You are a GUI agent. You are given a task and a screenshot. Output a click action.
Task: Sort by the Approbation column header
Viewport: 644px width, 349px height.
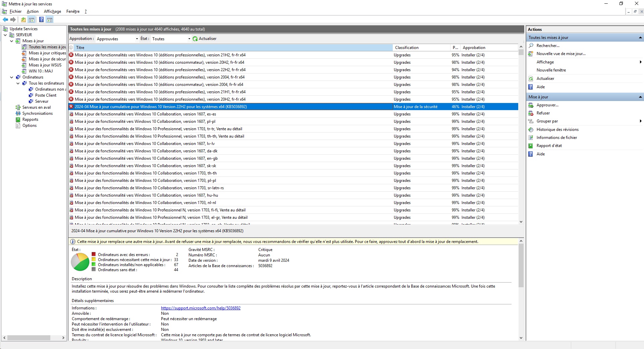[489, 48]
